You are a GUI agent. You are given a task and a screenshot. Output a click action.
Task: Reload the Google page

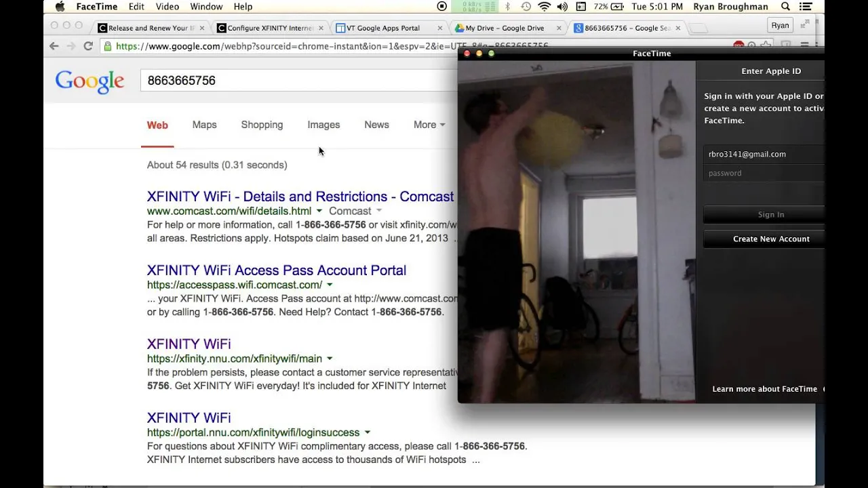click(x=88, y=46)
